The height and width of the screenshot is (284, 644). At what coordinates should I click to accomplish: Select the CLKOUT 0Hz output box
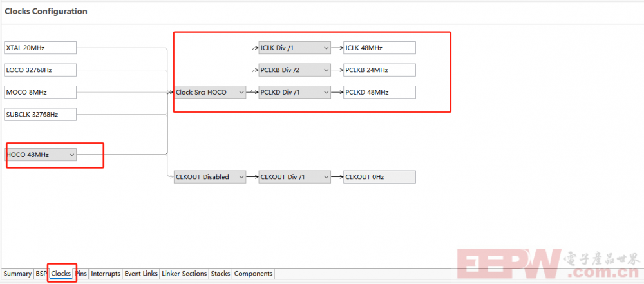[379, 176]
